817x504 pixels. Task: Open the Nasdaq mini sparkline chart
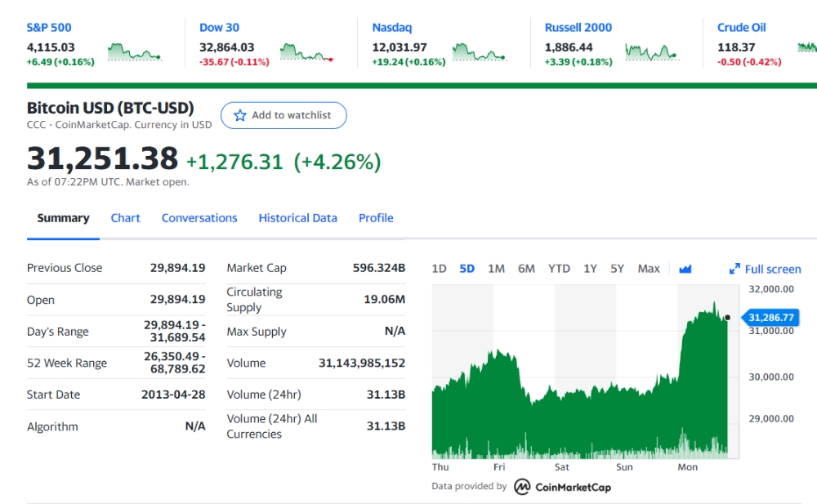point(480,52)
